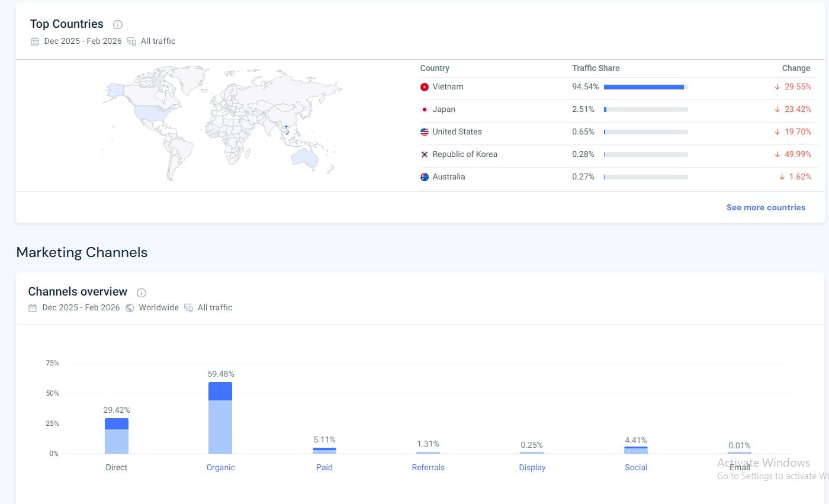829x504 pixels.
Task: Click Vietnam's traffic share progress bar
Action: click(645, 87)
